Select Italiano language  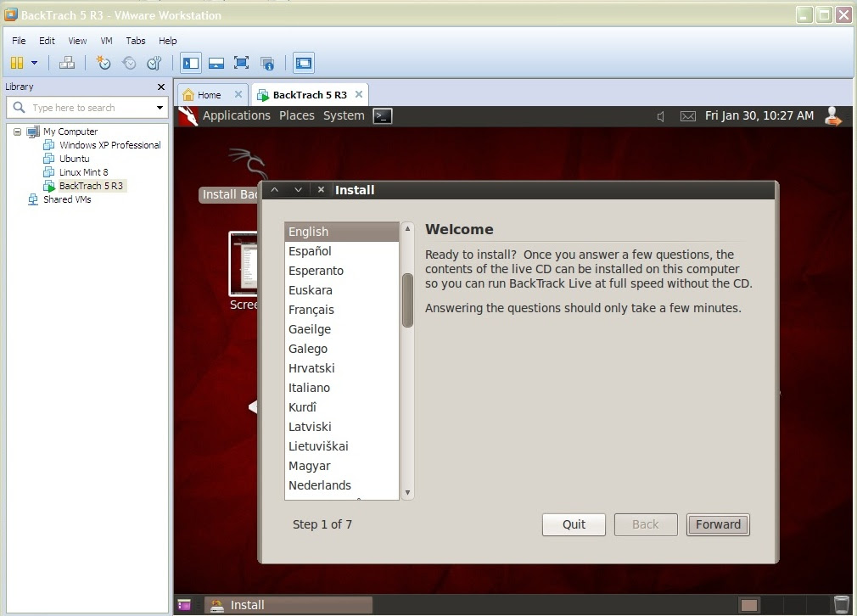tap(342, 388)
